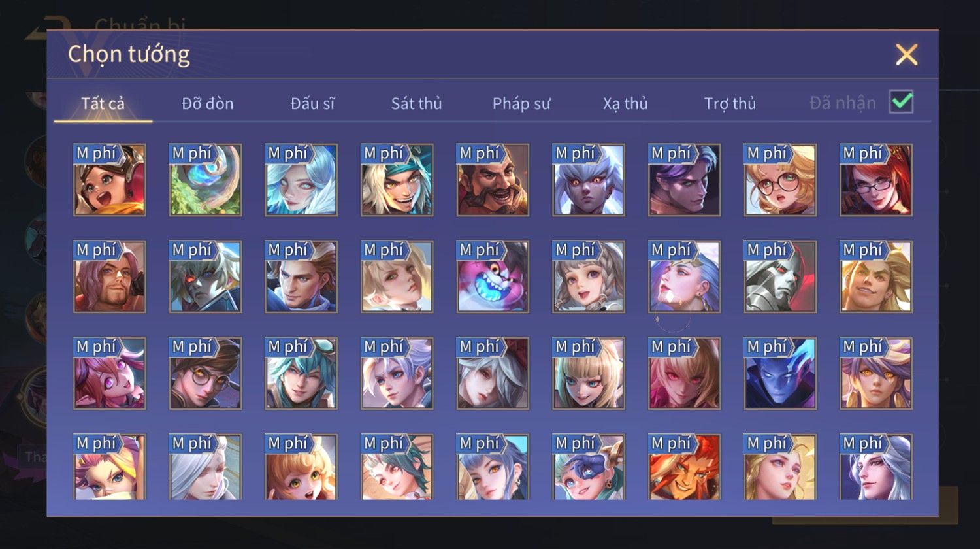
Task: Pick the blonde girl with round glasses
Action: tap(780, 180)
